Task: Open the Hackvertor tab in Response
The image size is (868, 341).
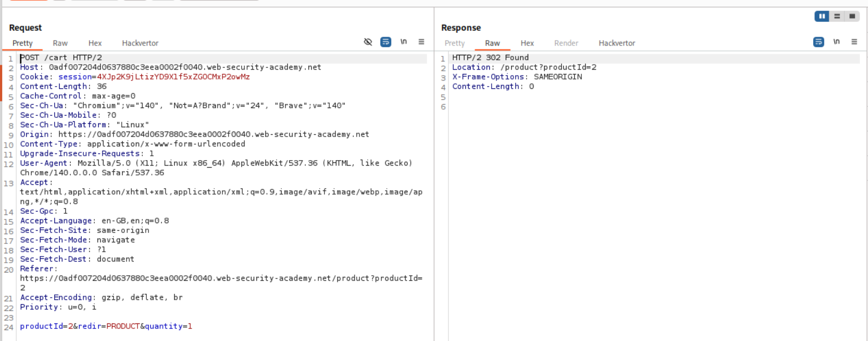Action: (x=617, y=43)
